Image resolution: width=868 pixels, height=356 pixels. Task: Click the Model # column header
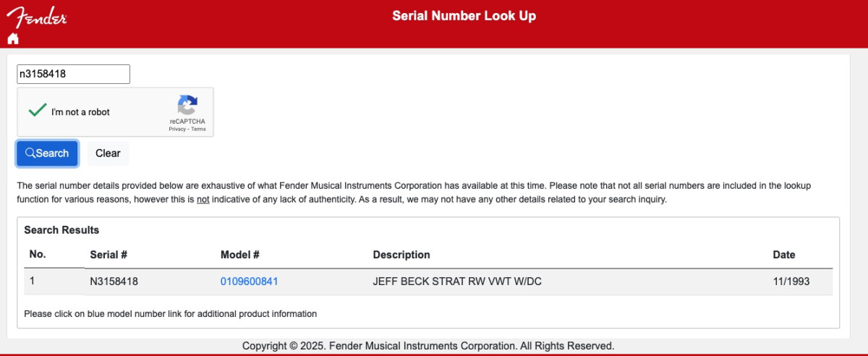click(x=239, y=255)
